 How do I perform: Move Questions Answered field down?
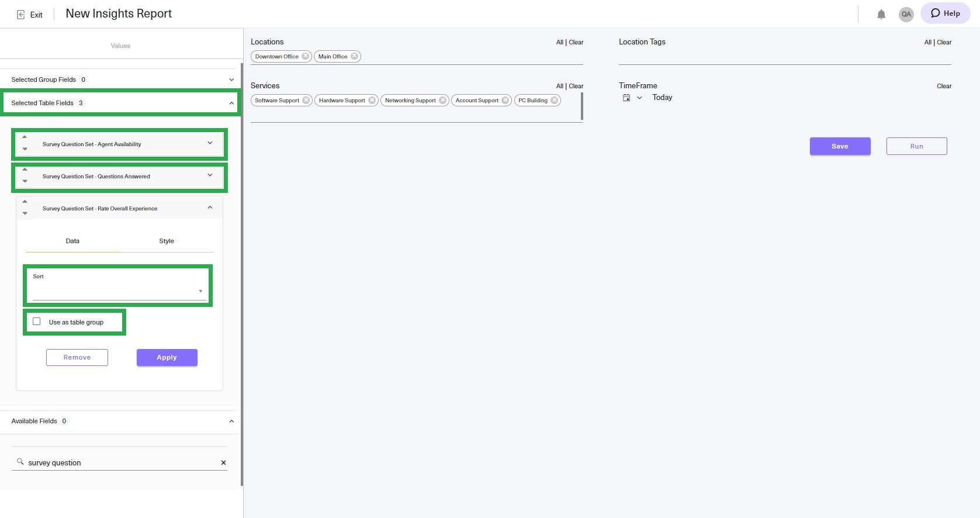click(25, 181)
